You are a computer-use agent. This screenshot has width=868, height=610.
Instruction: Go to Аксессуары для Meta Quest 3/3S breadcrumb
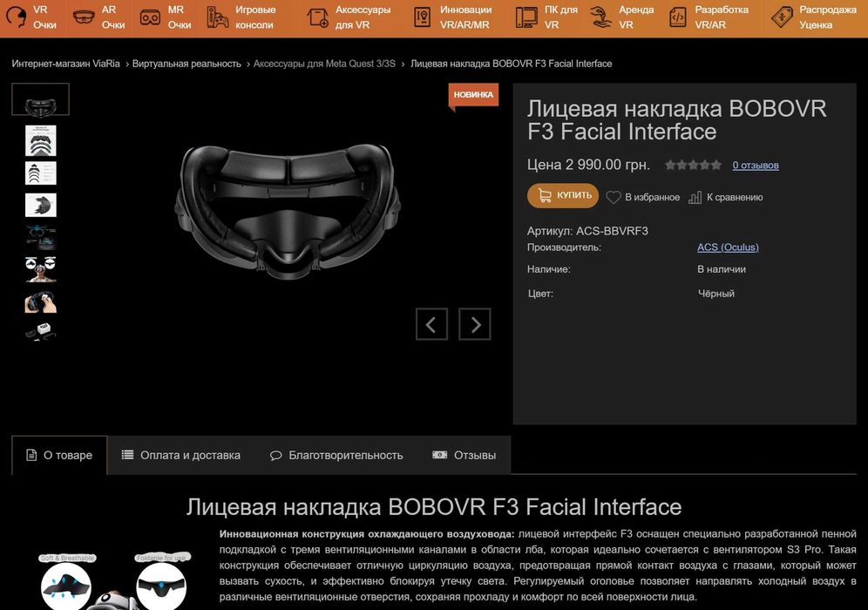[x=324, y=64]
